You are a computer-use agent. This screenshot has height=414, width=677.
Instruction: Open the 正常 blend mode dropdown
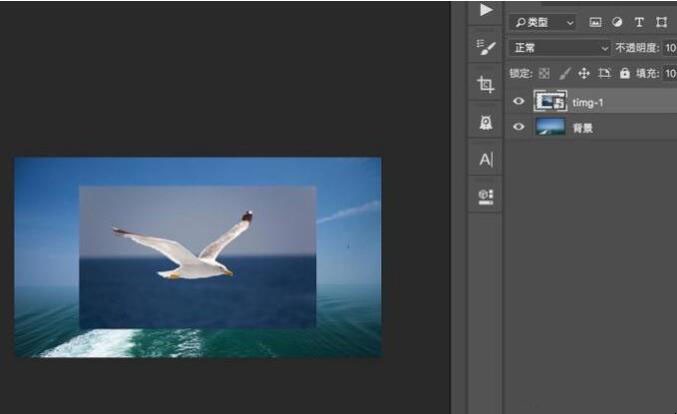(558, 48)
